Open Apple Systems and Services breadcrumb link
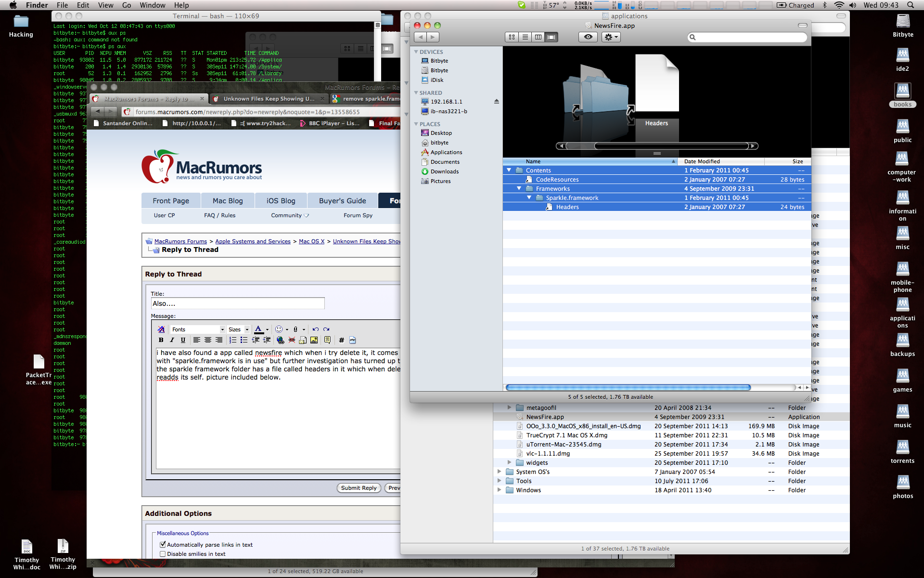 (253, 241)
